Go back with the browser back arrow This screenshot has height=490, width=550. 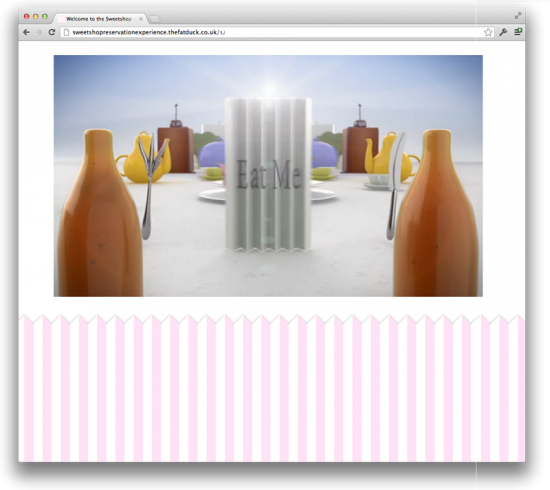coord(26,32)
